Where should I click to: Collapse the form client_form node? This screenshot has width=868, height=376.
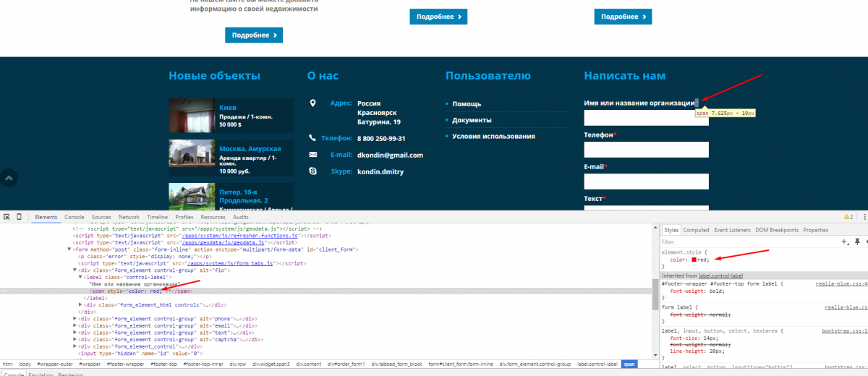[x=69, y=249]
